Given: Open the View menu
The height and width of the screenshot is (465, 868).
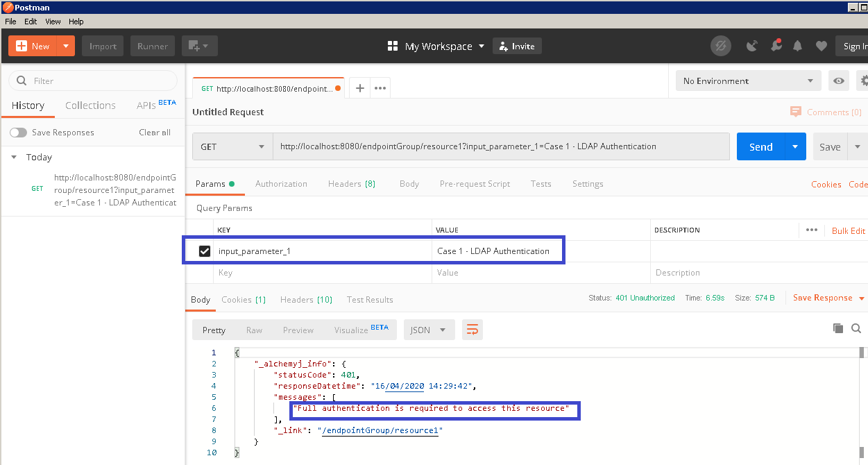Looking at the screenshot, I should point(53,22).
